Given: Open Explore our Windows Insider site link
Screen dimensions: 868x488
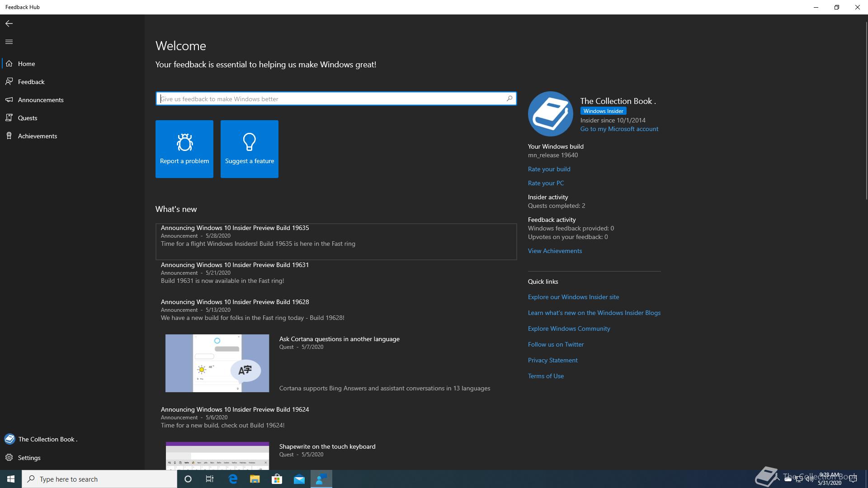Looking at the screenshot, I should 573,297.
